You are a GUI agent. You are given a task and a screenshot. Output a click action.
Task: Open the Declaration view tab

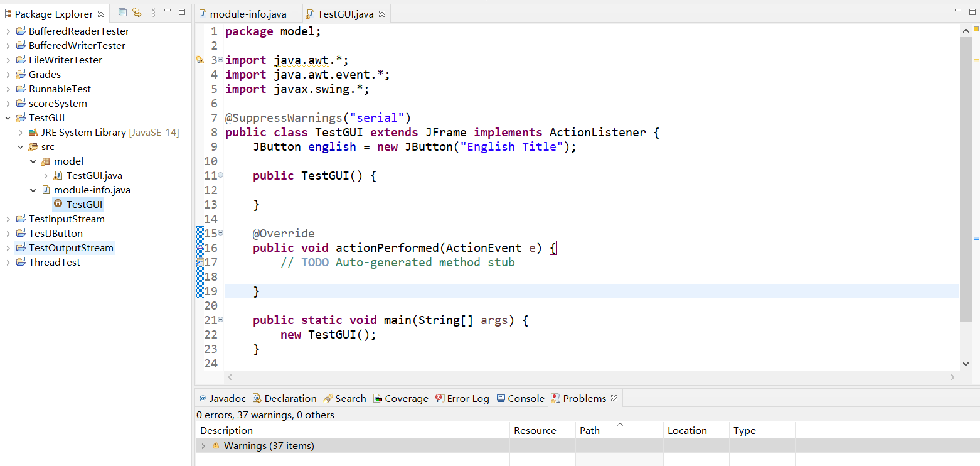coord(290,398)
